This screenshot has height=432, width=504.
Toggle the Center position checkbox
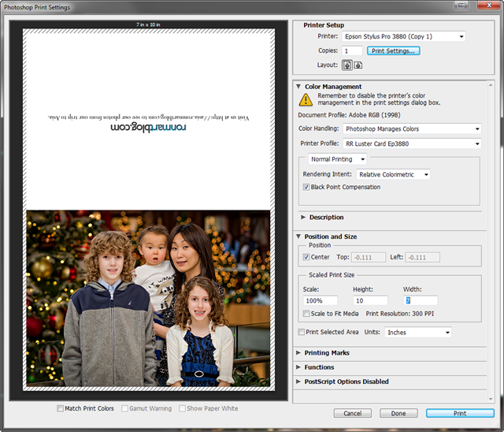307,257
